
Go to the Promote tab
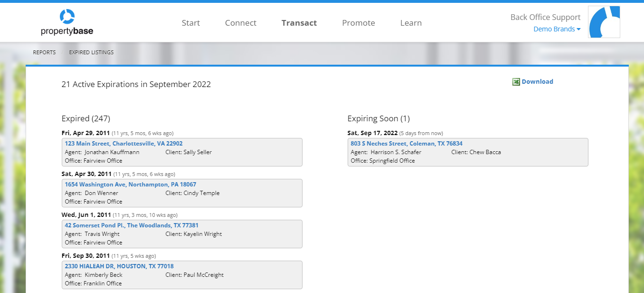tap(358, 22)
